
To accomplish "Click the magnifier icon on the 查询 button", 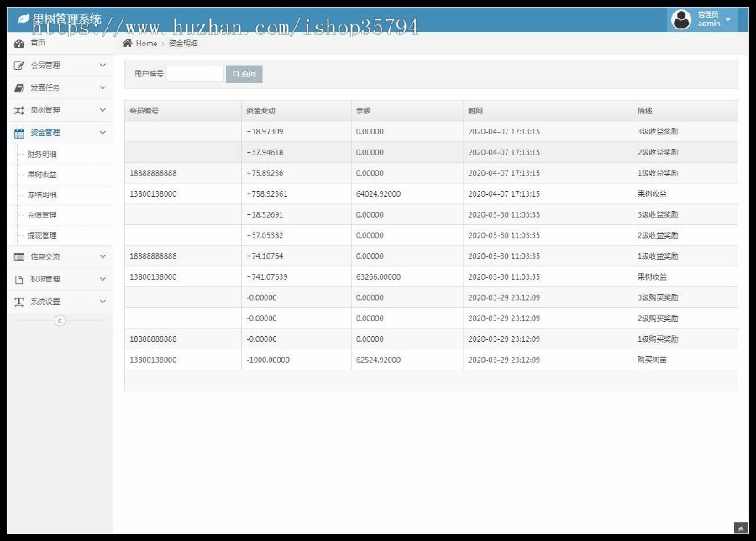I will click(x=235, y=74).
